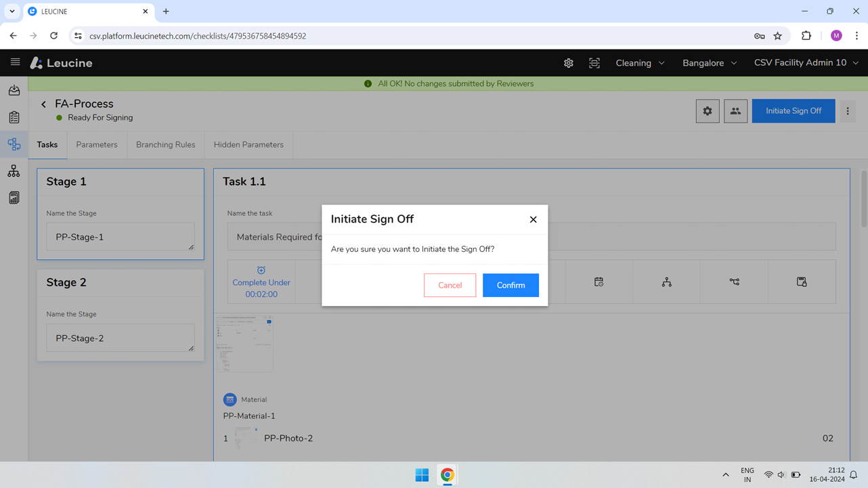Select the Stage 2 card heading
The width and height of the screenshot is (868, 488).
(66, 282)
